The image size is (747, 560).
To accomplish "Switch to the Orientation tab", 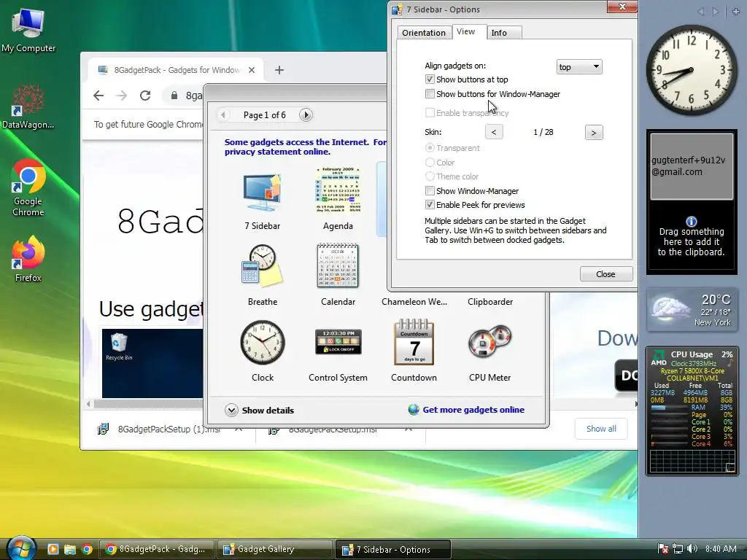I will pos(424,32).
